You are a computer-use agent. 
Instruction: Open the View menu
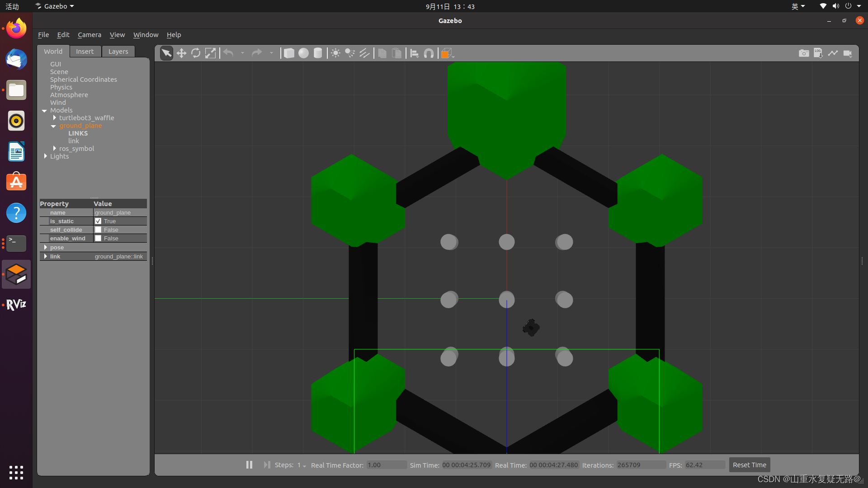pos(117,35)
